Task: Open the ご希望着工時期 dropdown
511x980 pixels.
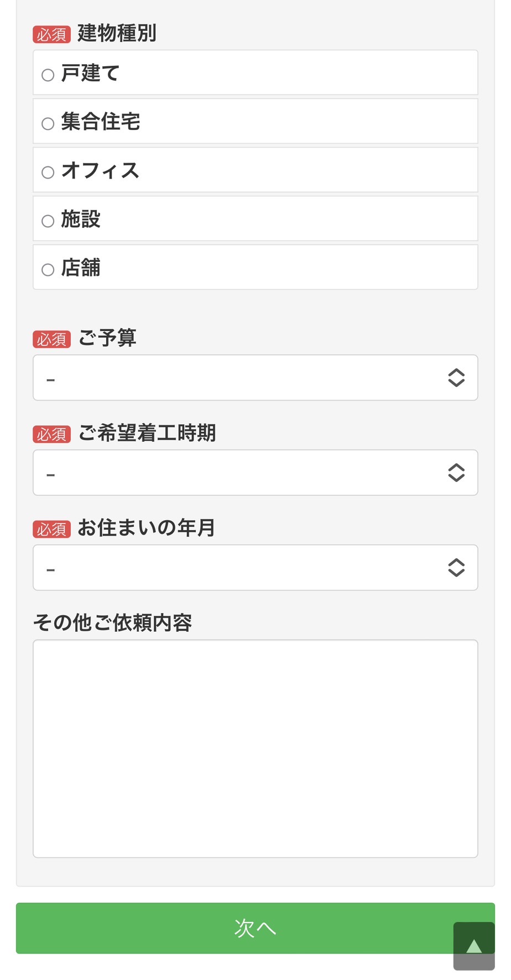Action: [x=255, y=473]
